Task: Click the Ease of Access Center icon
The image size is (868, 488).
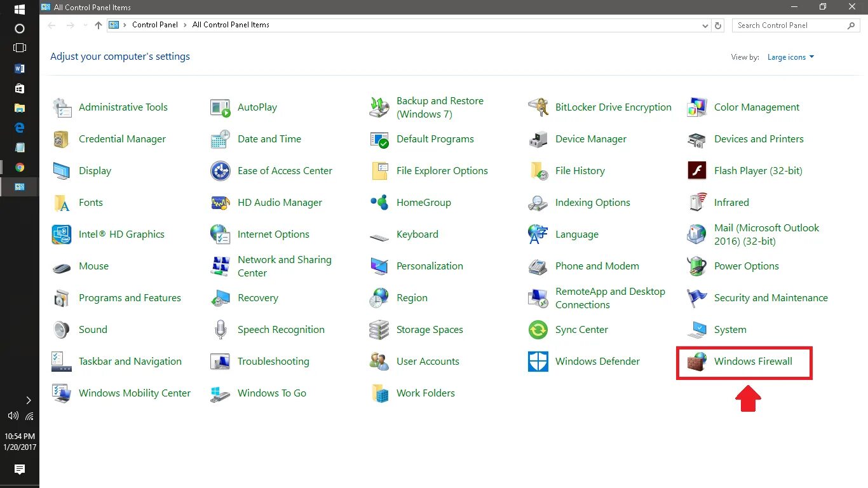Action: [220, 171]
